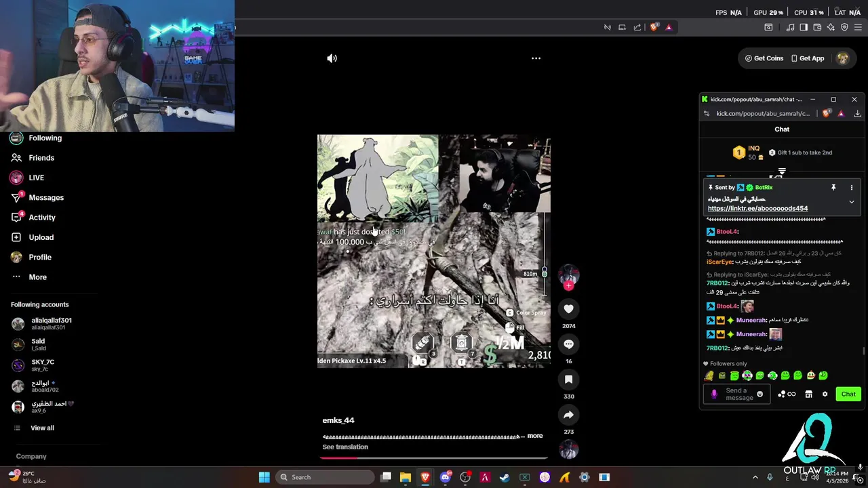Open Messages in the sidebar
This screenshot has width=868, height=488.
coord(45,197)
